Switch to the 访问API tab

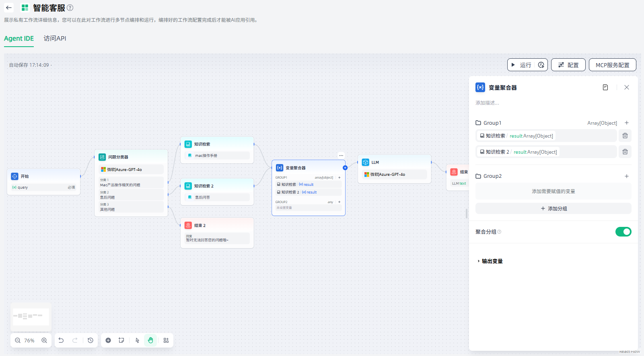click(55, 38)
